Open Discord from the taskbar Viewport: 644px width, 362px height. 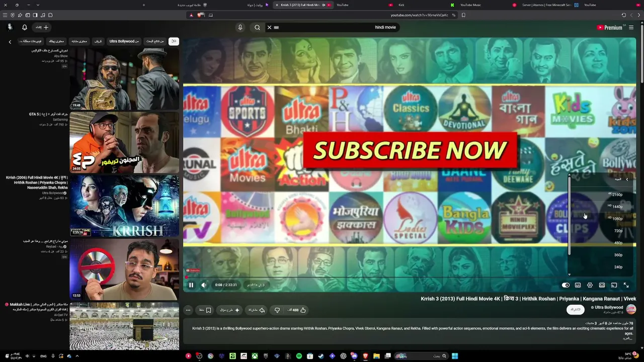(x=354, y=356)
